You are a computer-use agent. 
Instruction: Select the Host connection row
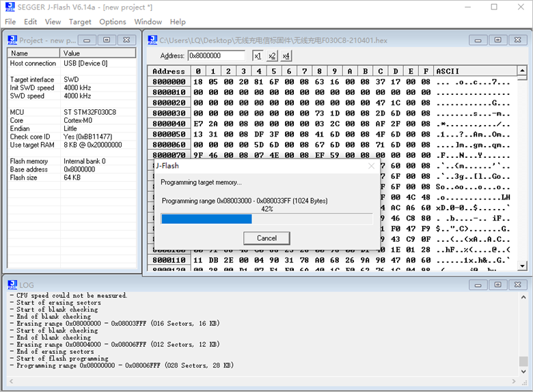coord(72,64)
